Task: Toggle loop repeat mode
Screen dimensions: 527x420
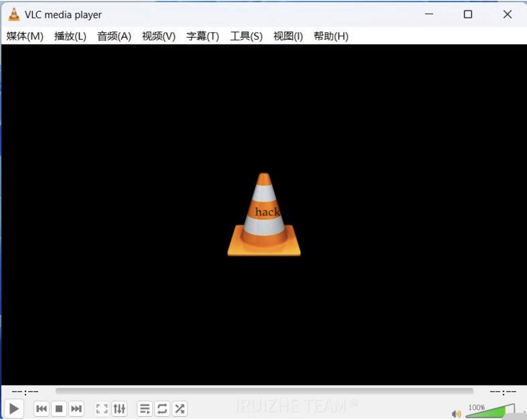Action: pos(162,409)
